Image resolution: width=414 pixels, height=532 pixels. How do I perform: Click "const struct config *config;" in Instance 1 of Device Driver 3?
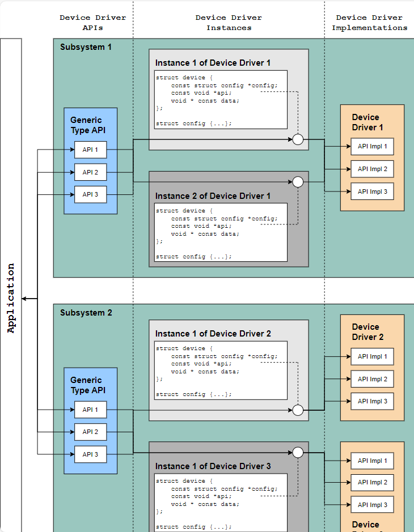click(x=224, y=489)
